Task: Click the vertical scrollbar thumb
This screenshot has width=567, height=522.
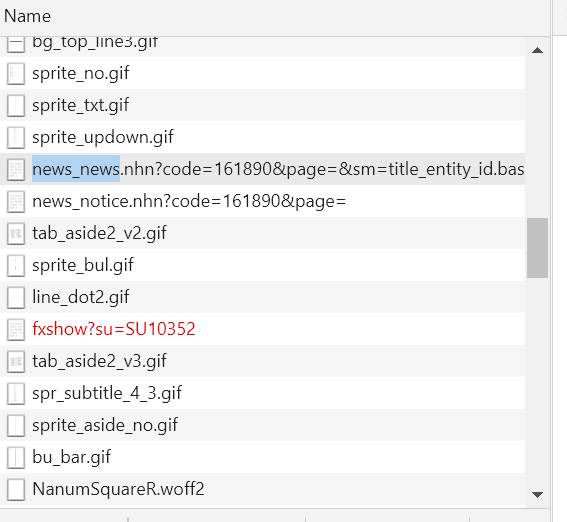Action: [x=537, y=248]
